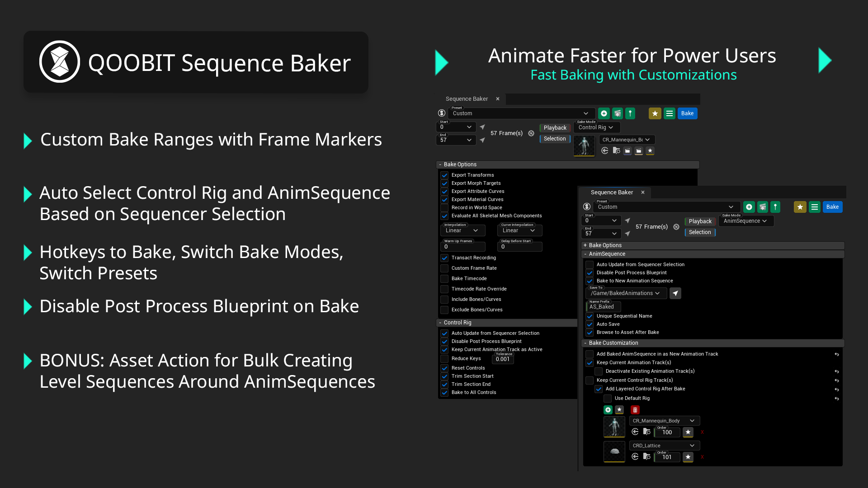Click the Warm Up Frames input field
Image resolution: width=868 pixels, height=488 pixels.
pos(463,247)
